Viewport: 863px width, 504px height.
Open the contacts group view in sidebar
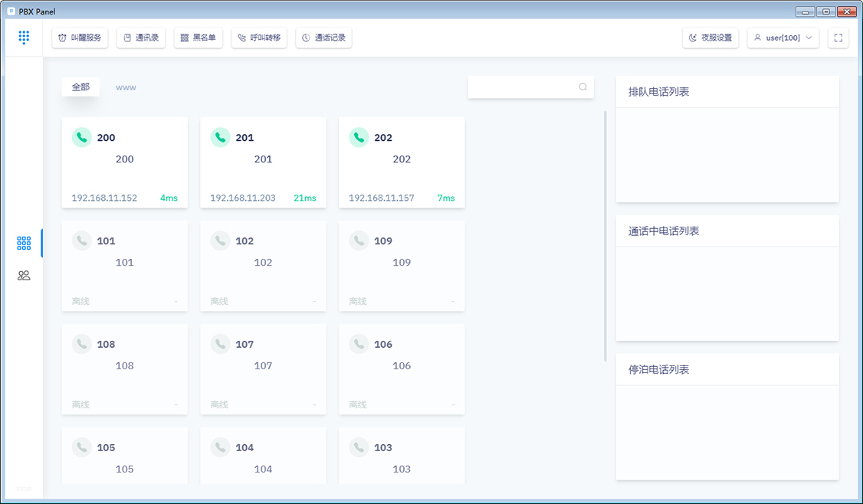24,276
